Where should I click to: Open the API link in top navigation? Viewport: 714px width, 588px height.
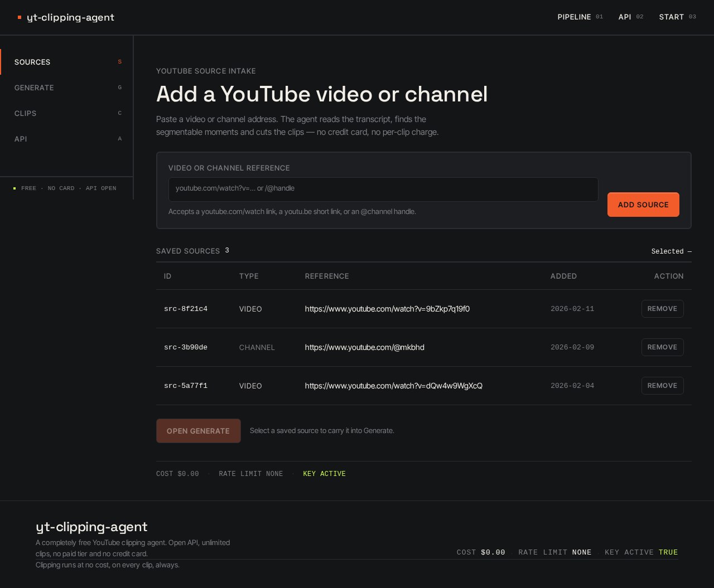[631, 17]
